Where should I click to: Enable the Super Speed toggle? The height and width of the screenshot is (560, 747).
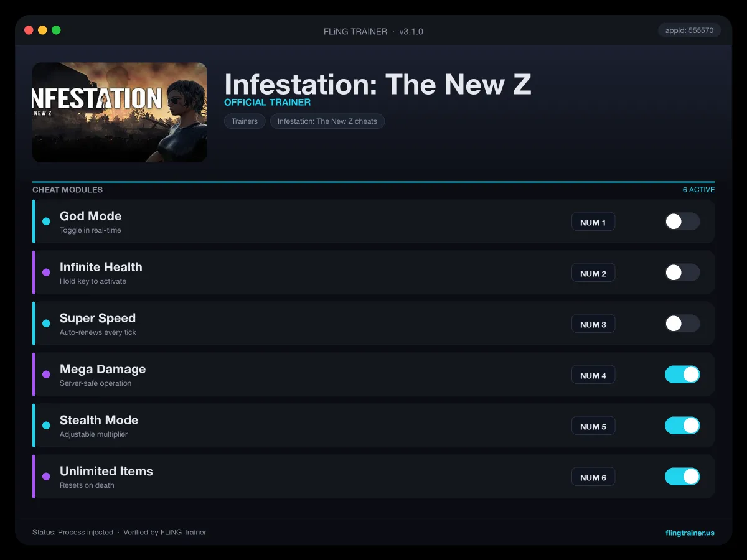682,324
